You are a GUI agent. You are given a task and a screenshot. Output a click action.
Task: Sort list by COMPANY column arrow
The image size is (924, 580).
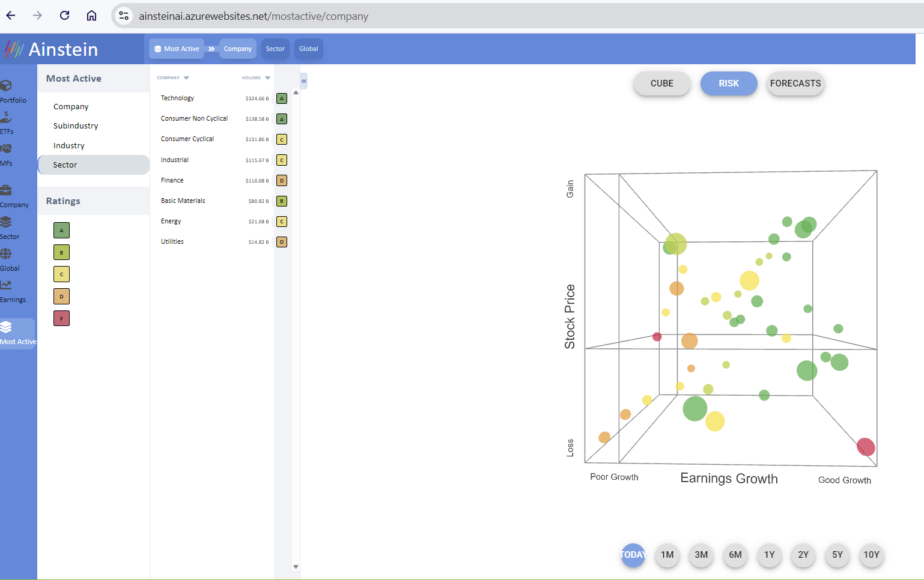[x=186, y=78]
